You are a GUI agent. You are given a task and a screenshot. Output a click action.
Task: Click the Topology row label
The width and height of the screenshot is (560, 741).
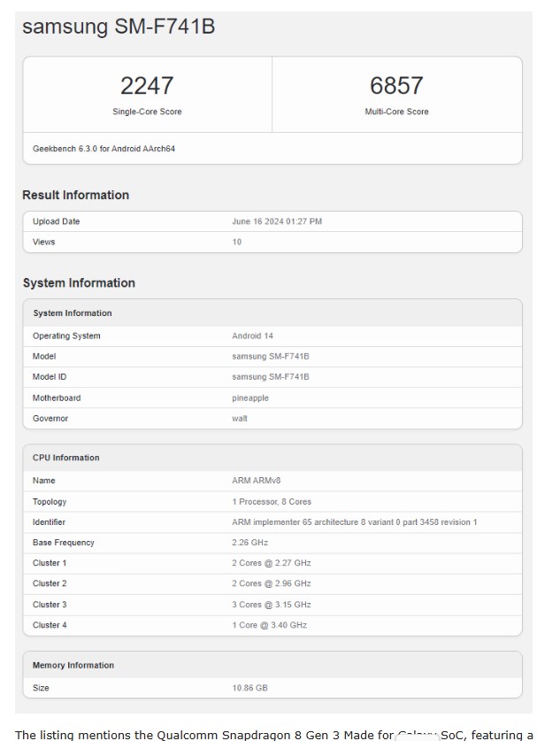pos(50,502)
